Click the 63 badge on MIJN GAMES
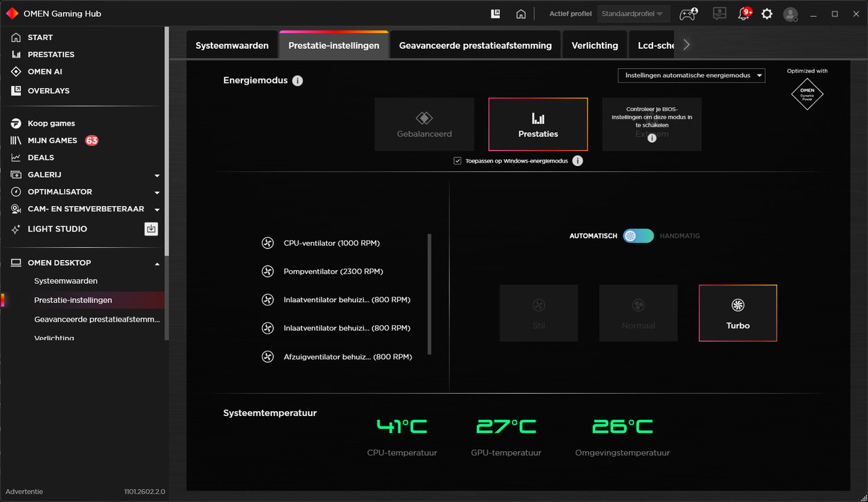868x502 pixels. pyautogui.click(x=92, y=140)
